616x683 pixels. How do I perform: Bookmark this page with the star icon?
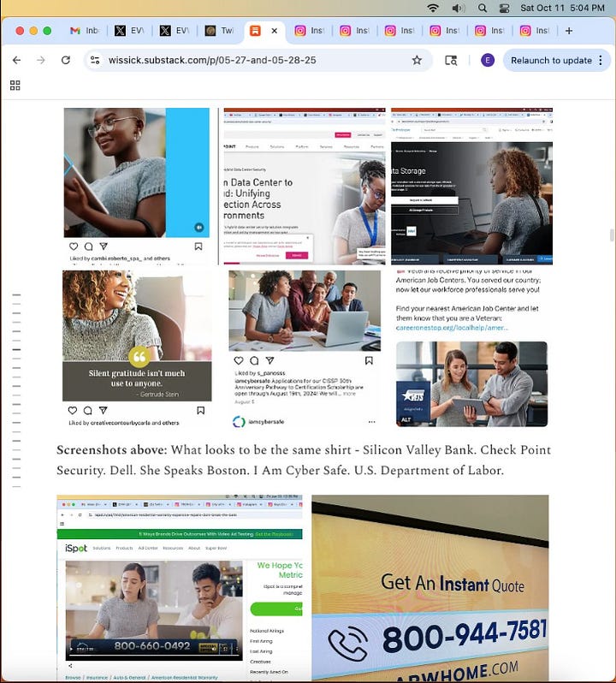click(417, 60)
